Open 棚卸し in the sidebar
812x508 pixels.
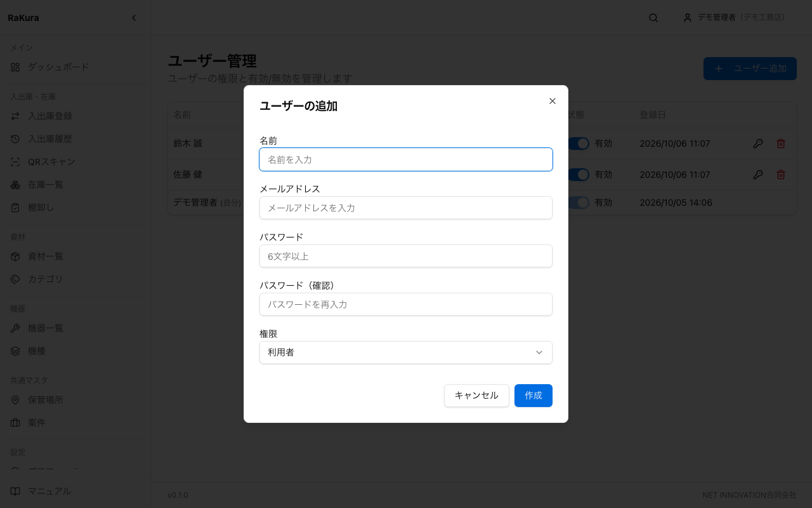(x=76, y=208)
